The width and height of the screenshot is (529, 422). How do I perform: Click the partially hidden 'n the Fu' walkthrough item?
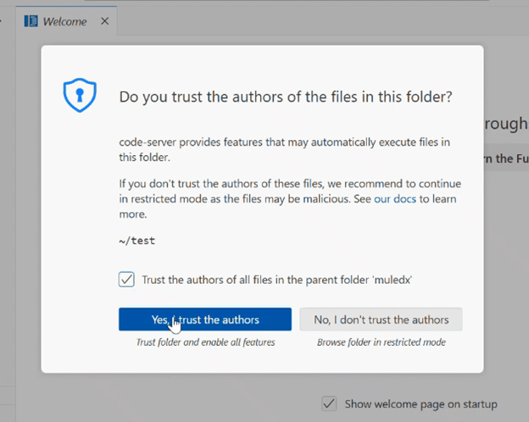coord(506,158)
